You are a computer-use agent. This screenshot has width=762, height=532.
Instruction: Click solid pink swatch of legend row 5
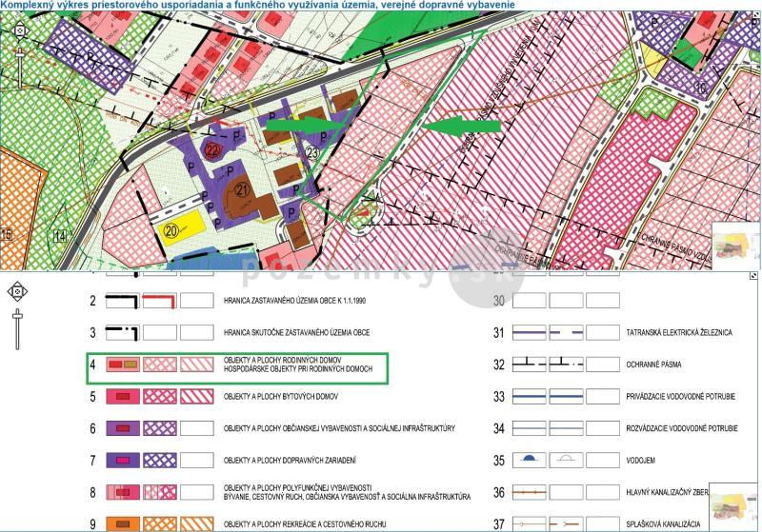[x=123, y=397]
